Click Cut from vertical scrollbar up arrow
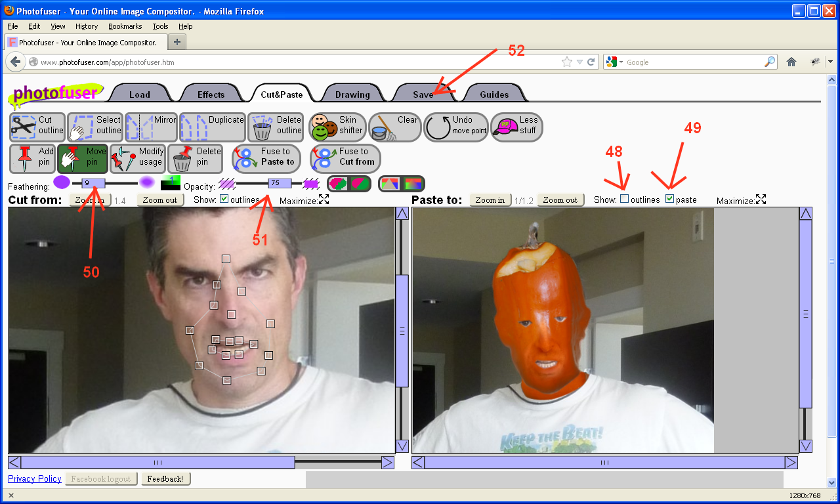This screenshot has width=840, height=504. pyautogui.click(x=402, y=213)
